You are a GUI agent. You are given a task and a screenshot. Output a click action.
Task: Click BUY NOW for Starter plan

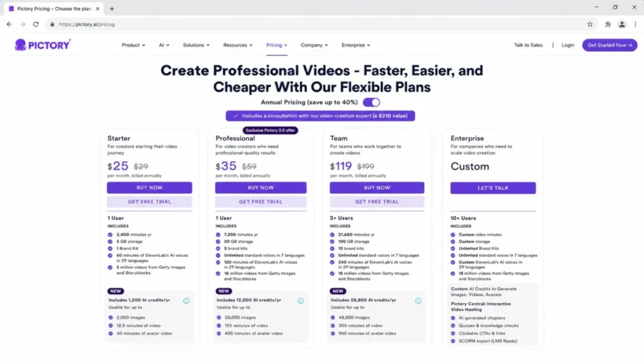coord(150,187)
